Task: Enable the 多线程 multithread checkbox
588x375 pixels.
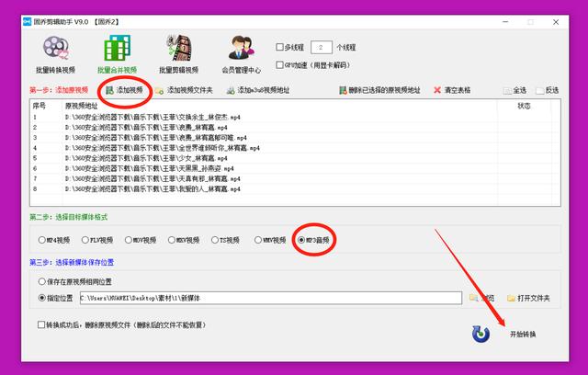Action: 279,47
